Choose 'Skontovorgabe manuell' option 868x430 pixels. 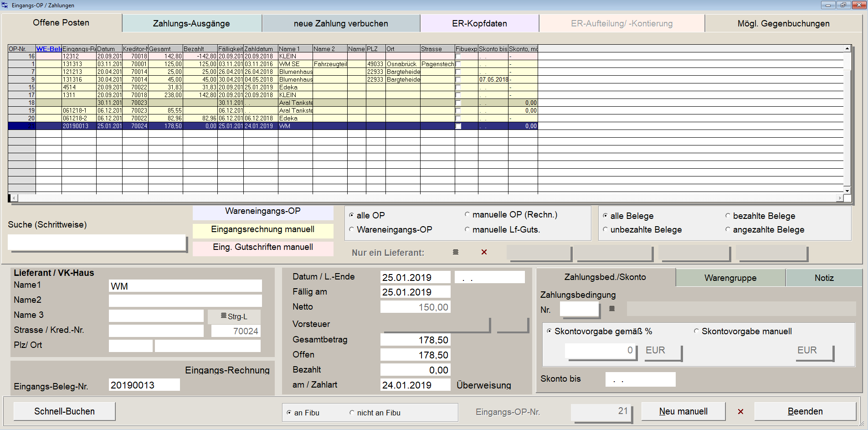[696, 331]
